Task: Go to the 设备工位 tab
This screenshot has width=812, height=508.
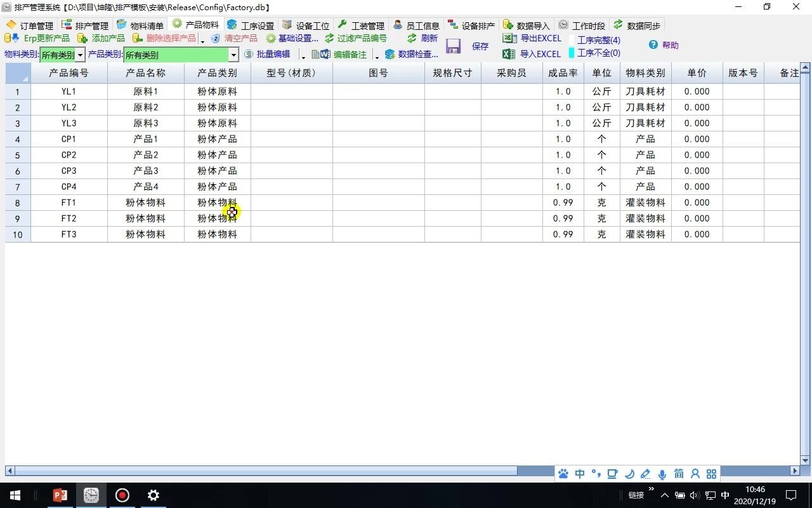Action: click(306, 25)
